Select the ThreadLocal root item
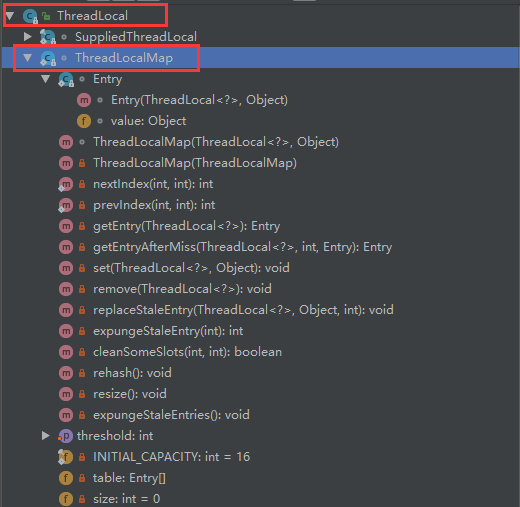The height and width of the screenshot is (507, 520). click(x=92, y=16)
